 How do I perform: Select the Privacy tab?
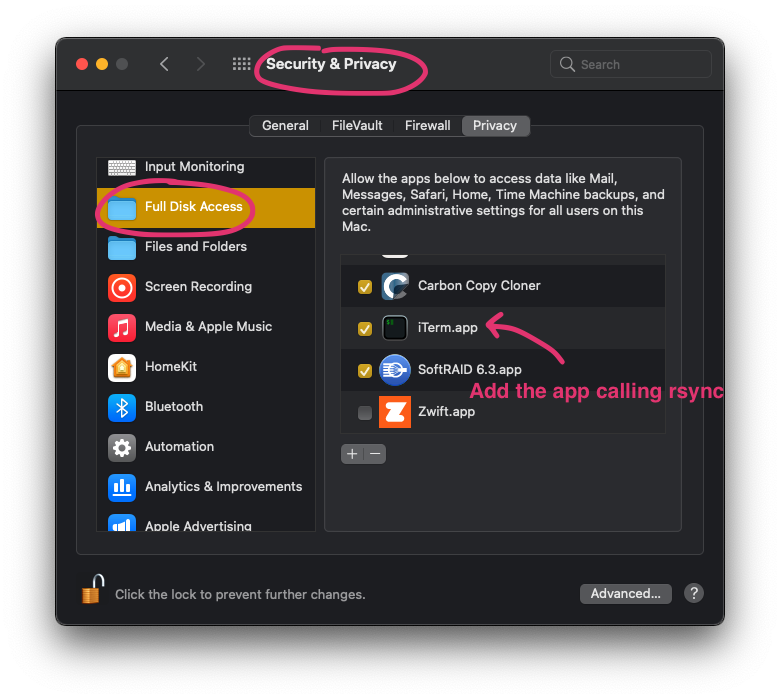(495, 125)
